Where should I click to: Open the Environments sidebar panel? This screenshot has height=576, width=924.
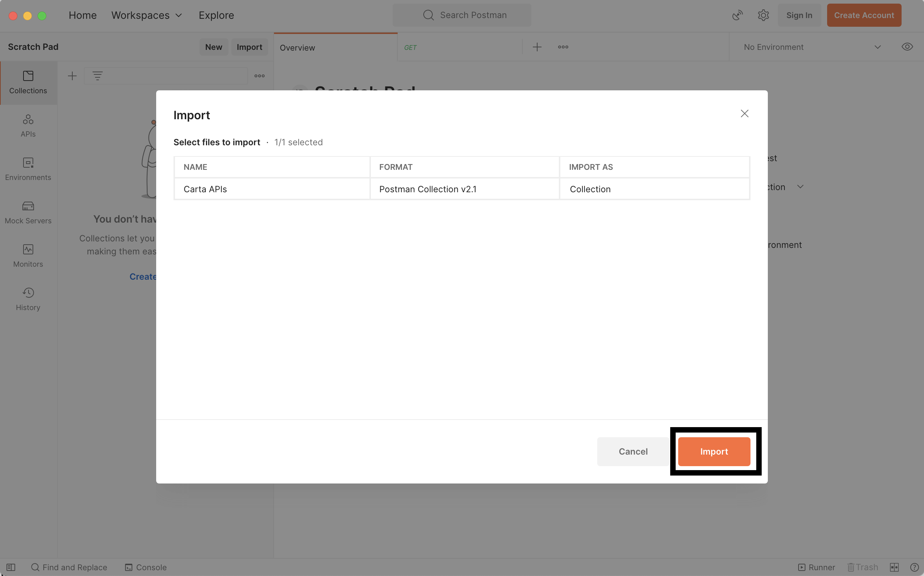28,169
